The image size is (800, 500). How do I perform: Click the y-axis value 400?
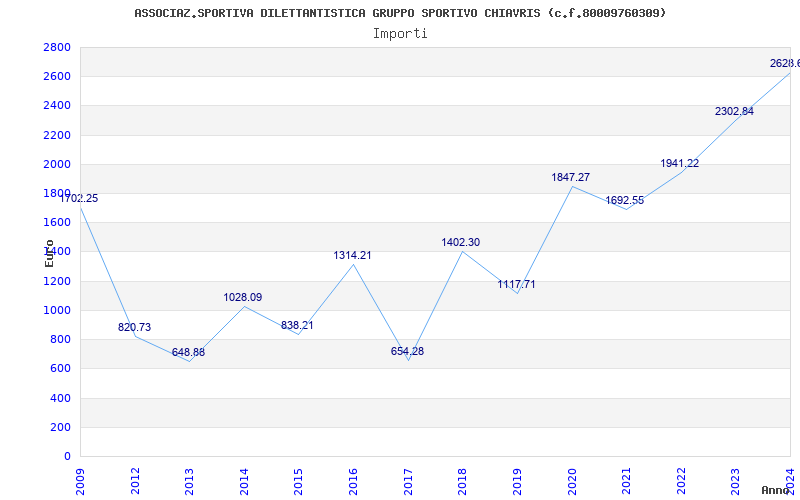tap(61, 398)
